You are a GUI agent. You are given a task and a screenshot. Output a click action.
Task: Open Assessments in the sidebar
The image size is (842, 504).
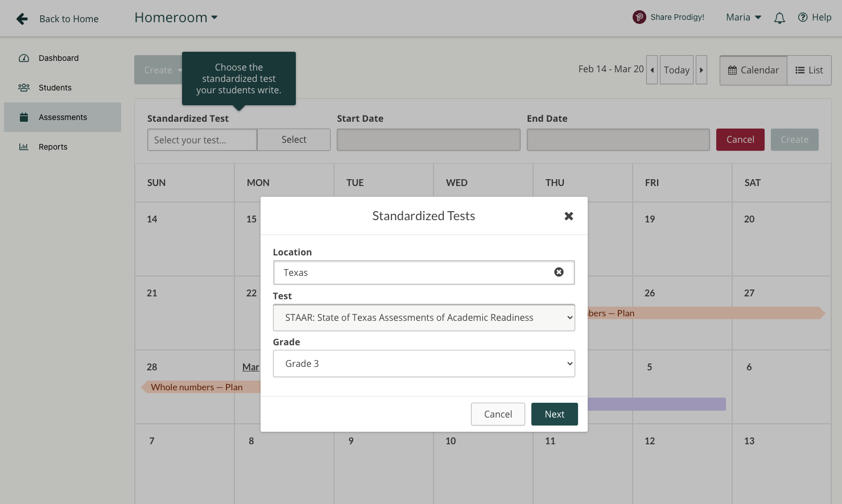click(x=63, y=117)
